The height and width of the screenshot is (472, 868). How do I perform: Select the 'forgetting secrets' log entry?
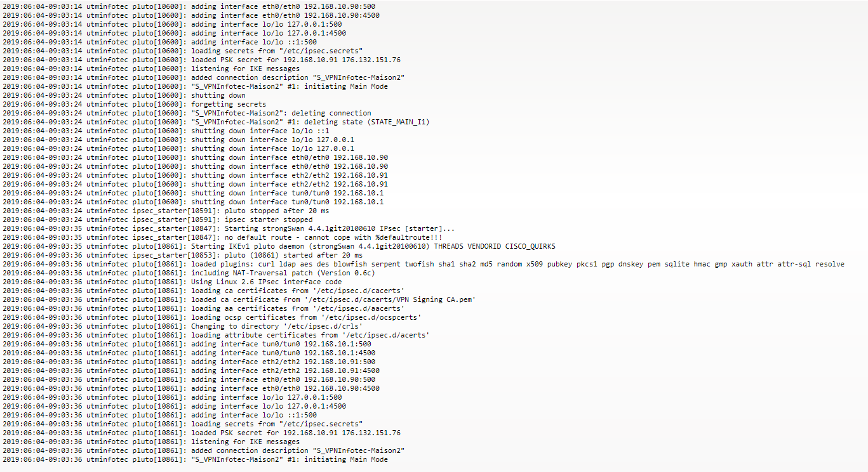coord(135,104)
